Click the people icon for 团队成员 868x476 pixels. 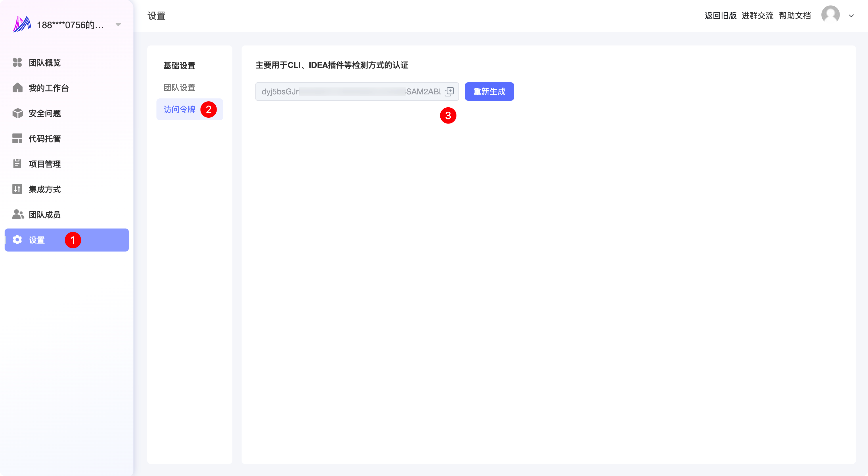point(18,214)
